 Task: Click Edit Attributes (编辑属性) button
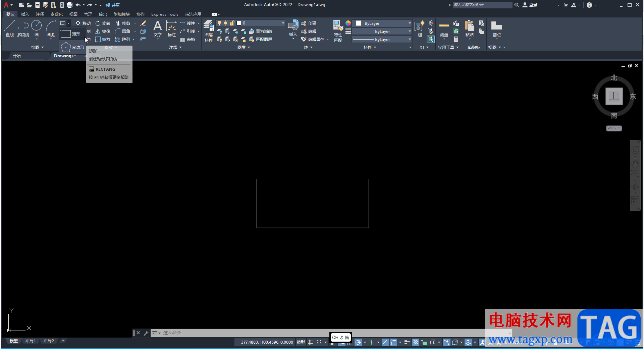(313, 39)
